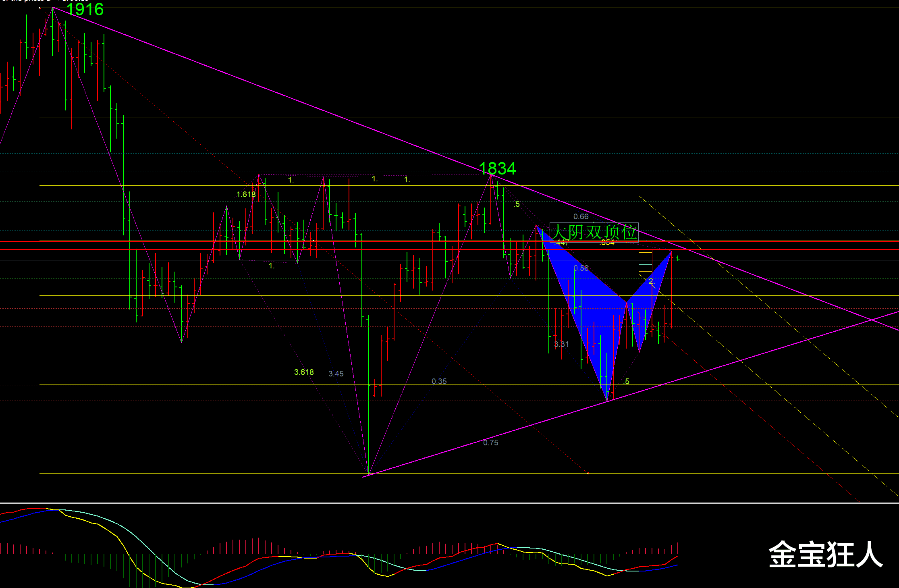Select the 大阴双顶位 text annotation box
Image resolution: width=899 pixels, height=588 pixels.
click(594, 232)
